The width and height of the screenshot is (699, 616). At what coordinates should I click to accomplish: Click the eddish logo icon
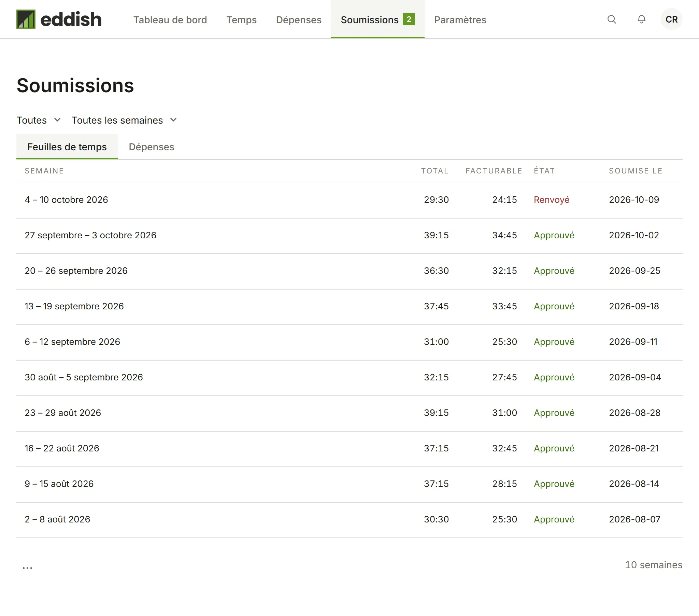pos(26,19)
